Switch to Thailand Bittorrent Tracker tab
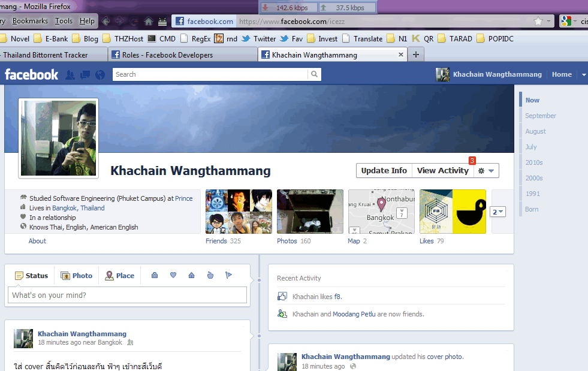 click(53, 55)
